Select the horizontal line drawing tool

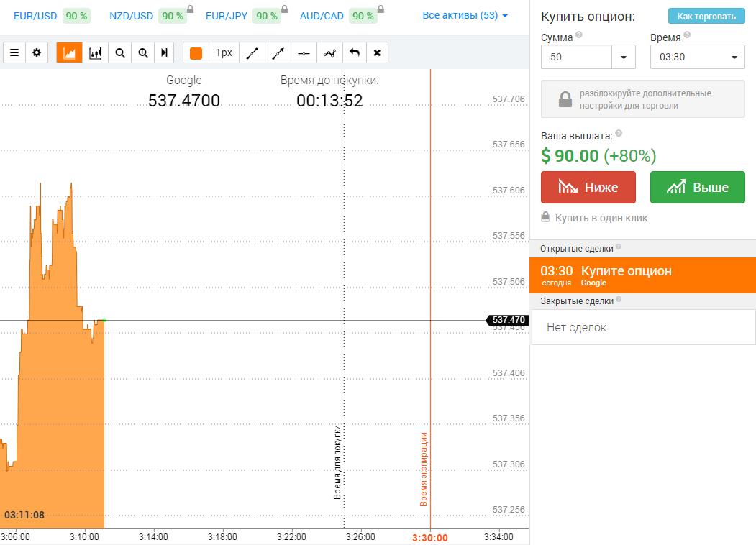[x=304, y=53]
